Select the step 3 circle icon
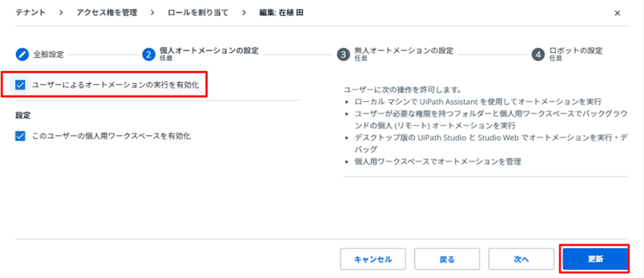Viewport: 644px width, 278px height. [343, 54]
